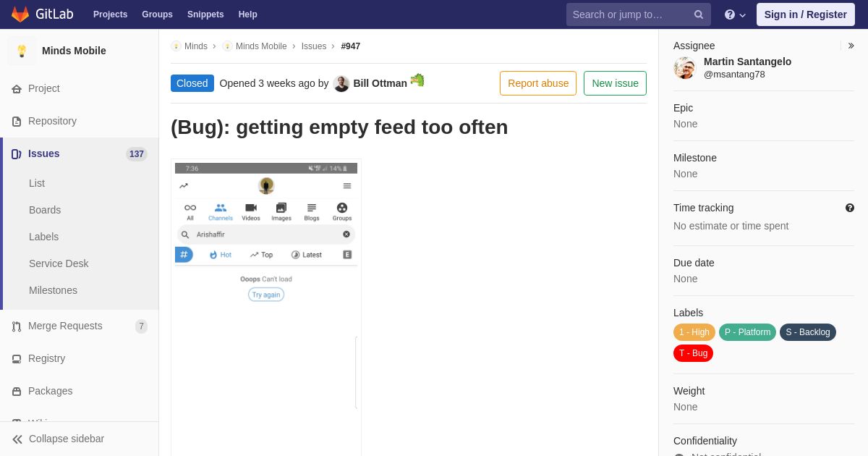Click the T - Bug label

693,353
